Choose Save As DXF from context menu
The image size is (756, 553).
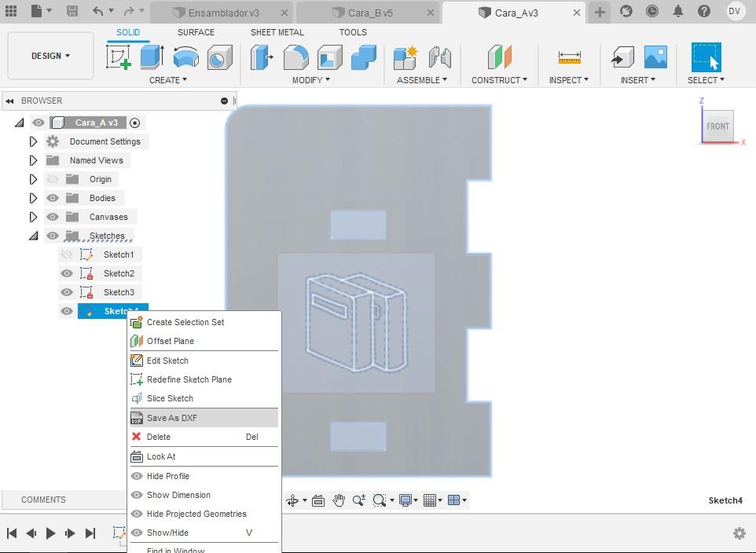tap(204, 418)
